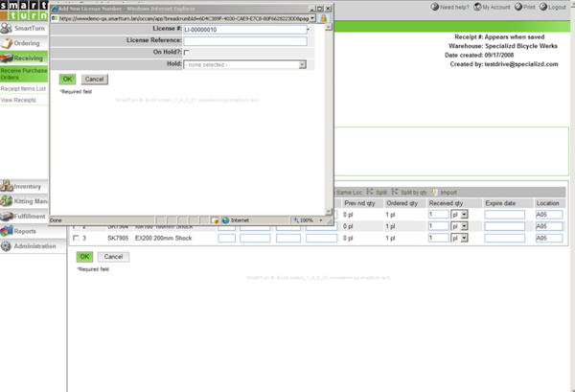Click the Cancel button below the receipt table
Image resolution: width=575 pixels, height=392 pixels.
click(x=113, y=257)
